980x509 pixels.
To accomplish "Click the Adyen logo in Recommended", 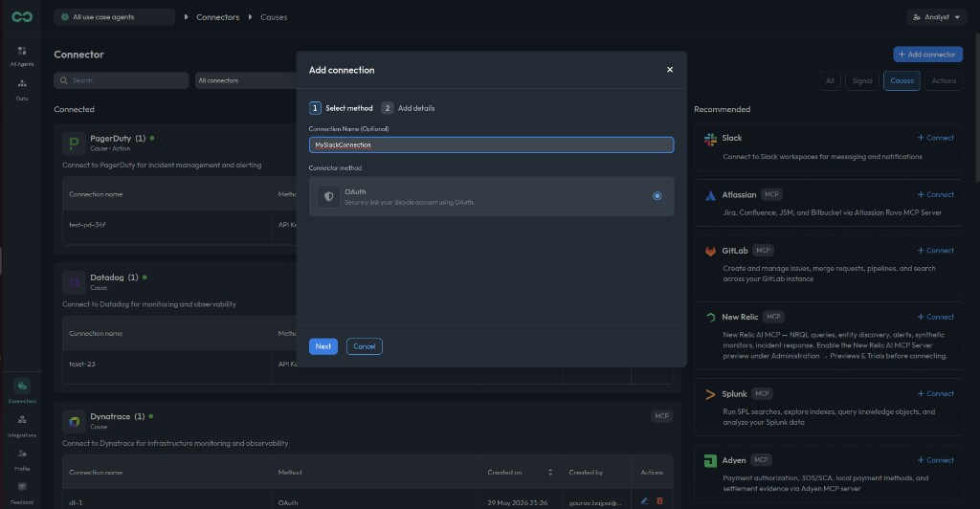I will click(x=710, y=461).
